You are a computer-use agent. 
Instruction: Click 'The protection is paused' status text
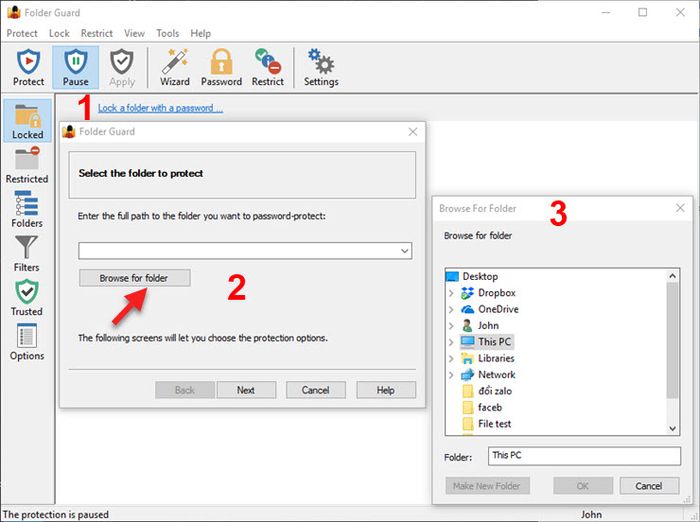pyautogui.click(x=56, y=514)
